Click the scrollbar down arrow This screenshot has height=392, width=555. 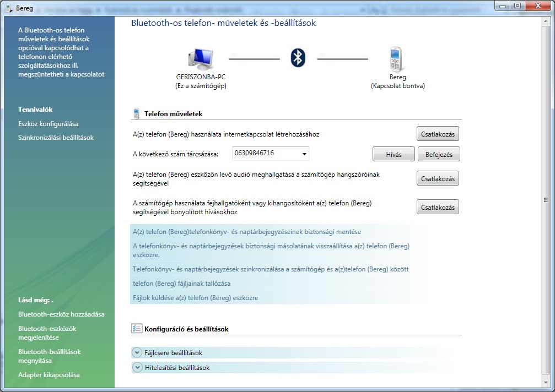546,383
